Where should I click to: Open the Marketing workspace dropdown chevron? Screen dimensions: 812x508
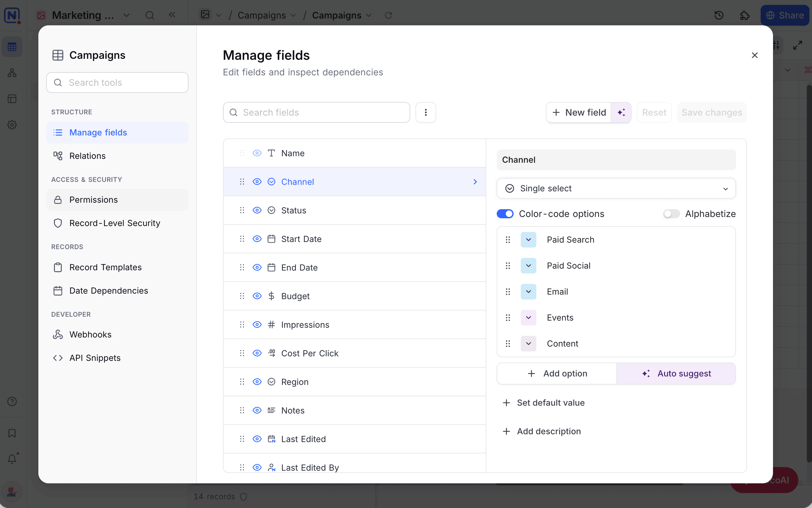[126, 15]
